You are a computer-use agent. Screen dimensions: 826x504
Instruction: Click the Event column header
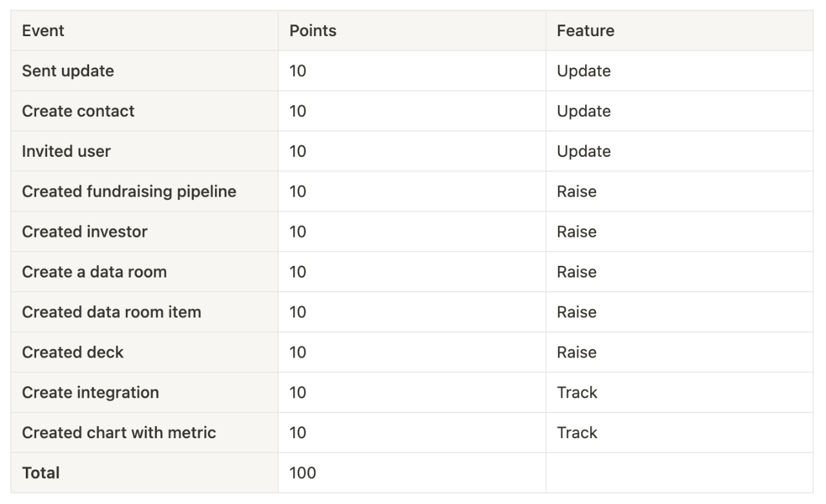pos(145,30)
